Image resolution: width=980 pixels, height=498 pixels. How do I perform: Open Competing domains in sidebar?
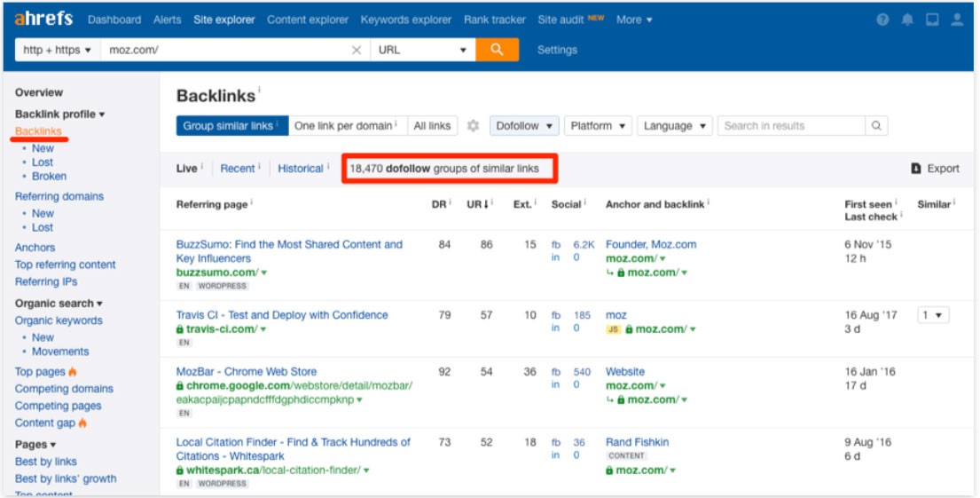(x=65, y=389)
